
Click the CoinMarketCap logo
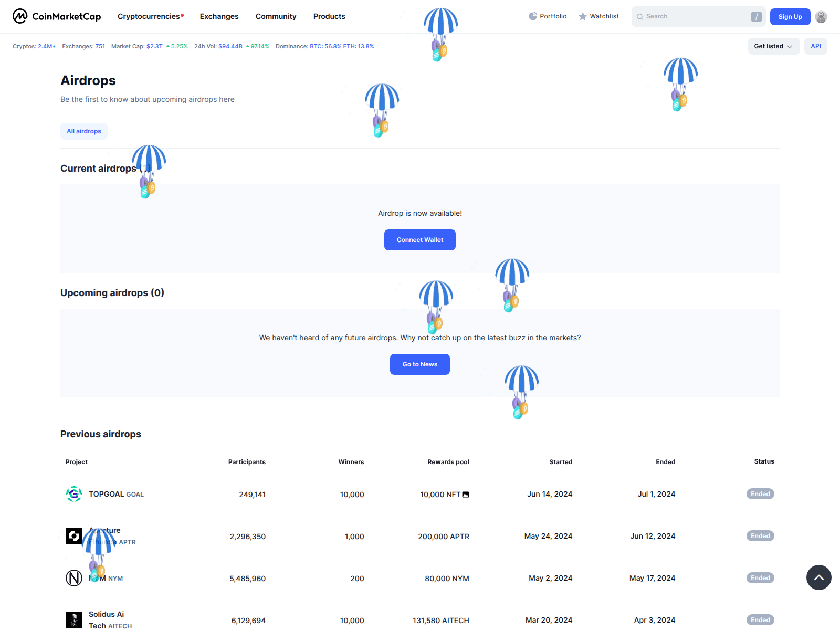click(x=57, y=16)
